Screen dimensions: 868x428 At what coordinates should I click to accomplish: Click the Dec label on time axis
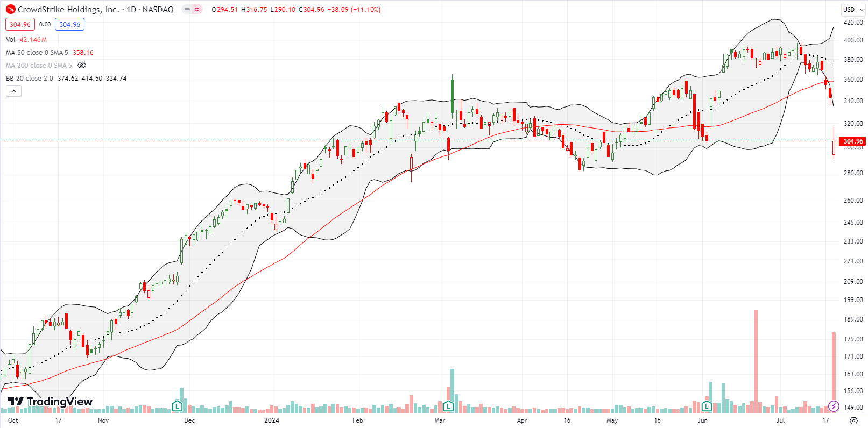(x=189, y=420)
